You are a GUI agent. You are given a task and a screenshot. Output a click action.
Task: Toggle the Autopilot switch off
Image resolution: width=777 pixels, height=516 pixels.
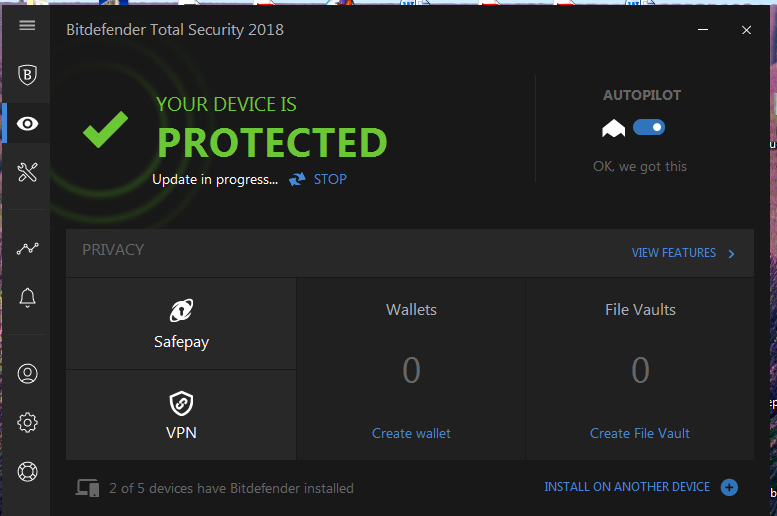(649, 127)
